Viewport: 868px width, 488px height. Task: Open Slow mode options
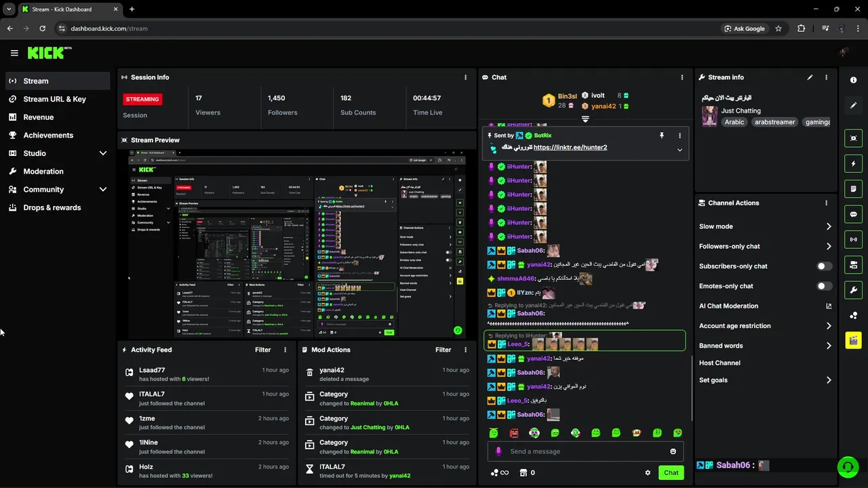click(765, 226)
